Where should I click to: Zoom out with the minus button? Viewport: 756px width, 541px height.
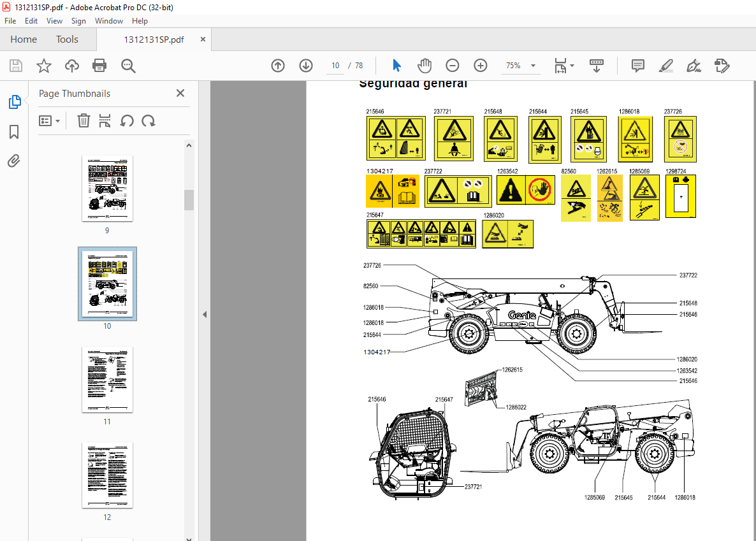coord(452,66)
